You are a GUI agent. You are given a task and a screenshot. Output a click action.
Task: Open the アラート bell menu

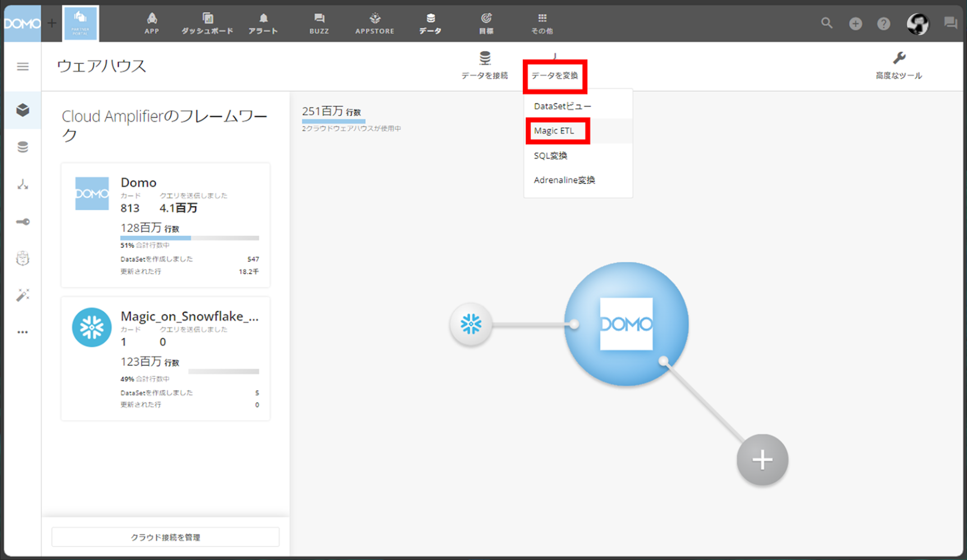[263, 23]
